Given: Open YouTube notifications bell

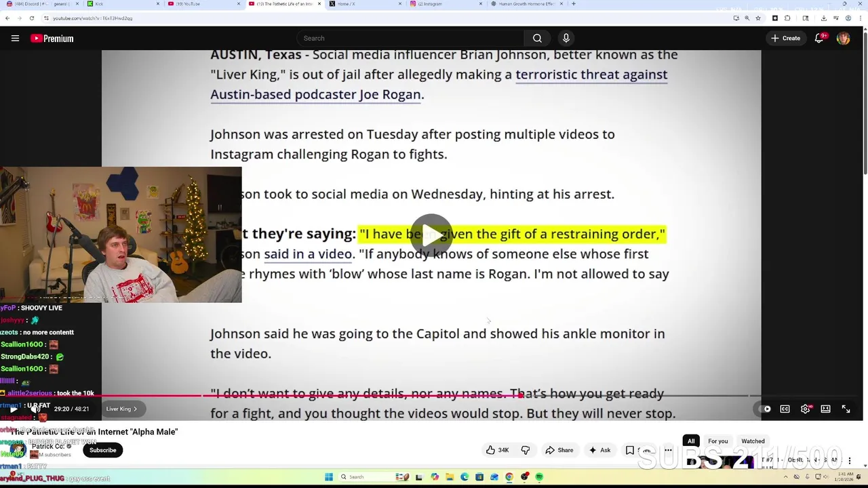Looking at the screenshot, I should click(819, 39).
